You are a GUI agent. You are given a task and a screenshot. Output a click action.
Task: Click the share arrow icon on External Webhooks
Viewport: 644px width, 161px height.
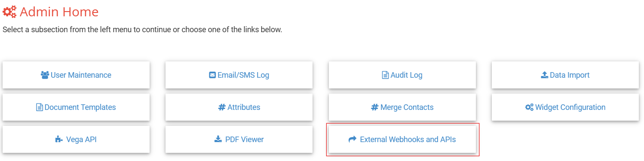click(x=353, y=140)
